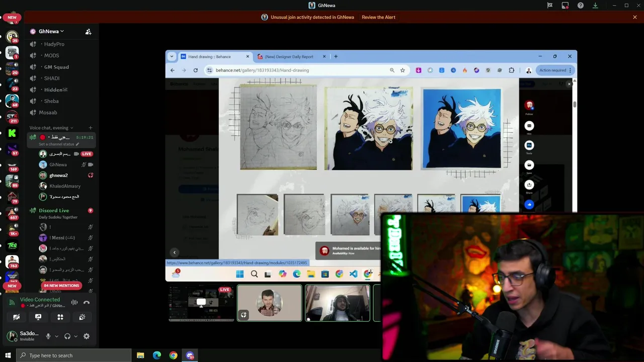The height and width of the screenshot is (362, 644).
Task: Open the Chrome tab search dropdown
Action: (x=172, y=56)
